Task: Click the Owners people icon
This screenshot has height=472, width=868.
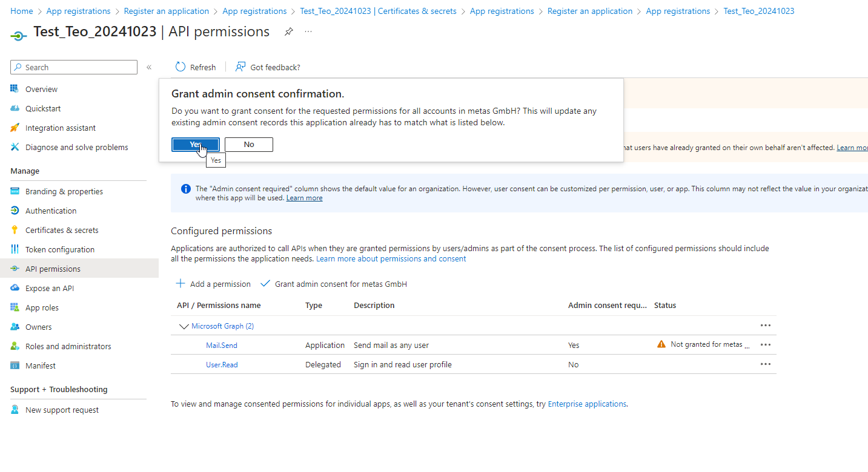Action: click(x=15, y=327)
